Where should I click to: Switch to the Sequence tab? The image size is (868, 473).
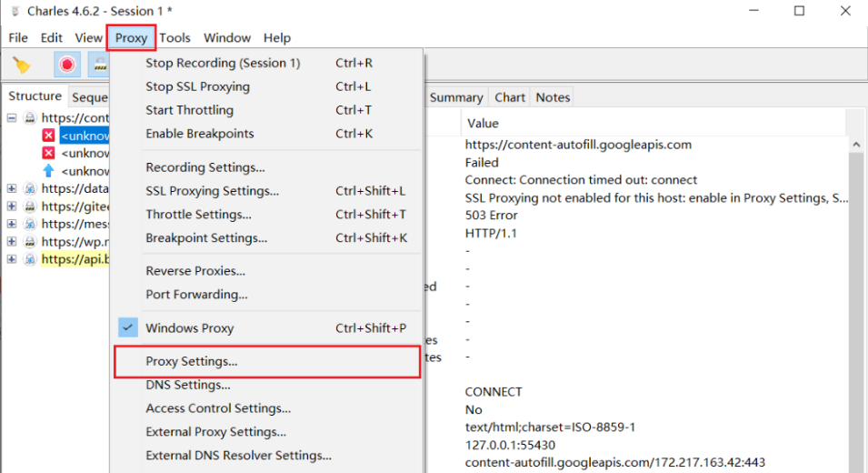[x=89, y=97]
